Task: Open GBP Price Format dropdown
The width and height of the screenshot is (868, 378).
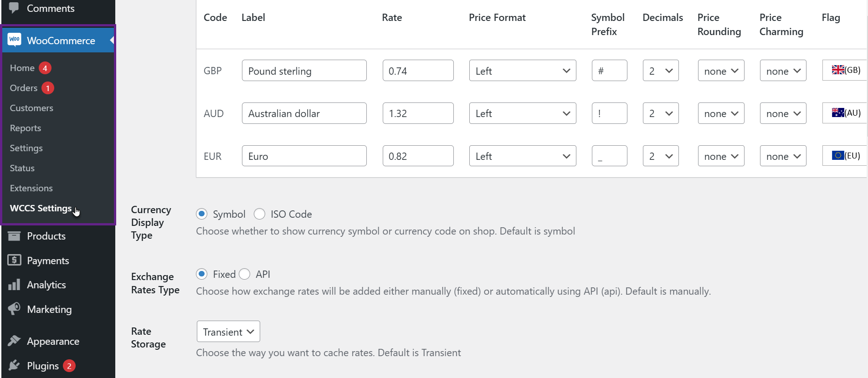Action: (523, 71)
